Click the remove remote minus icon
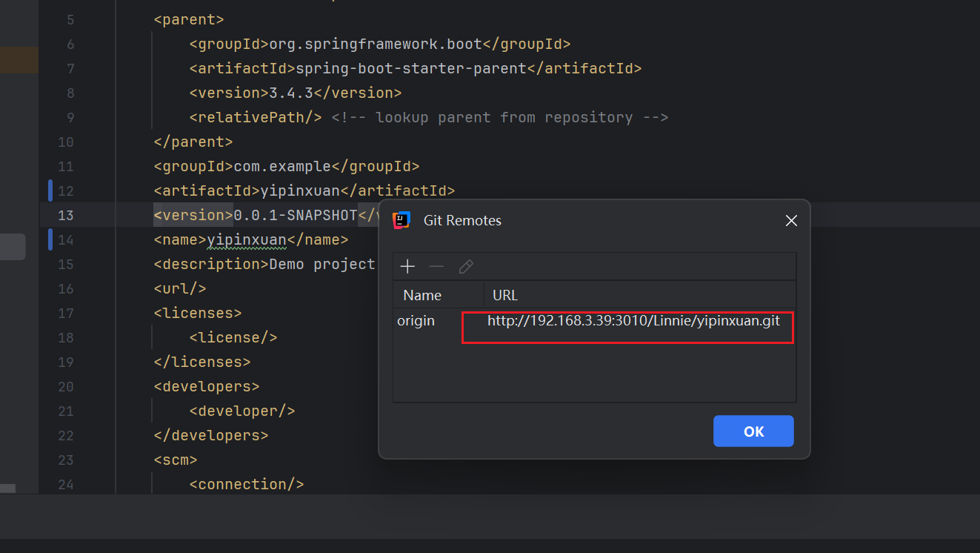980x553 pixels. [x=436, y=266]
